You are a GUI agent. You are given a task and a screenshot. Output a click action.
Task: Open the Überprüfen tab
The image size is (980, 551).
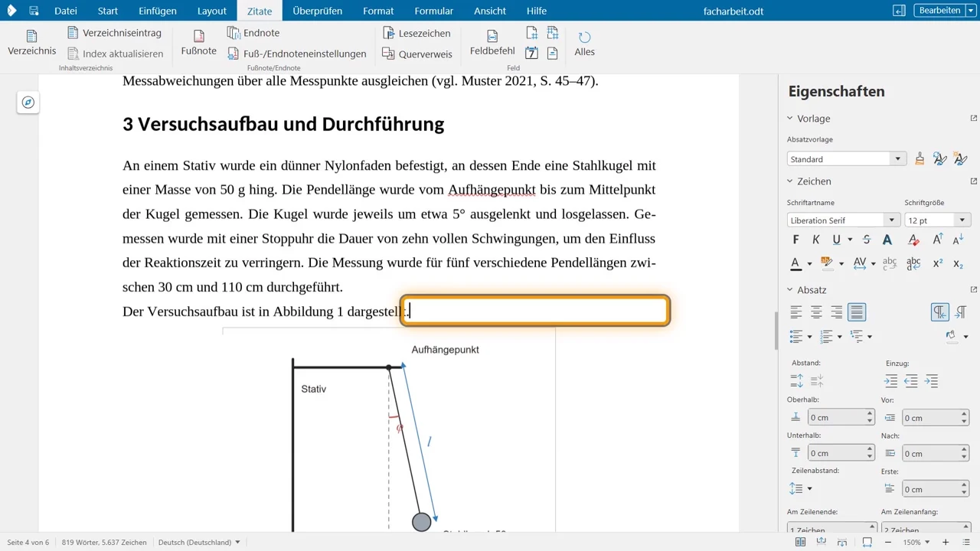tap(318, 11)
